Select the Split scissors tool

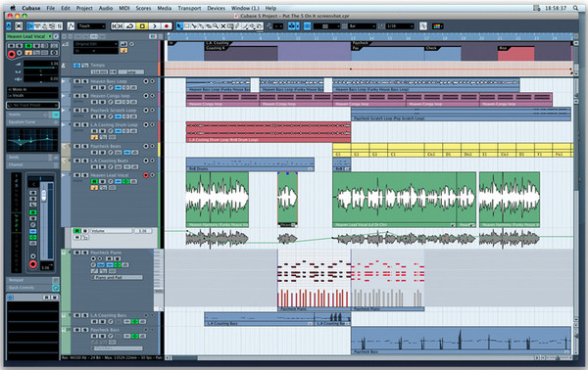point(194,26)
